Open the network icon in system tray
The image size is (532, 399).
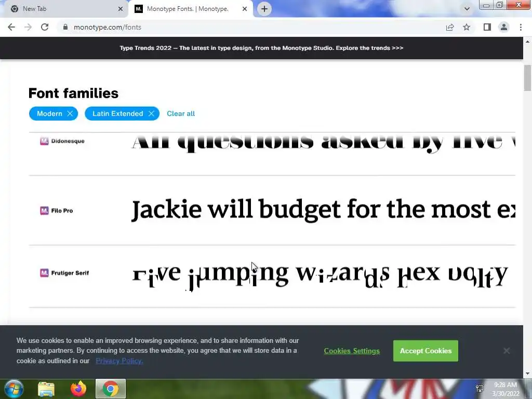coord(480,389)
